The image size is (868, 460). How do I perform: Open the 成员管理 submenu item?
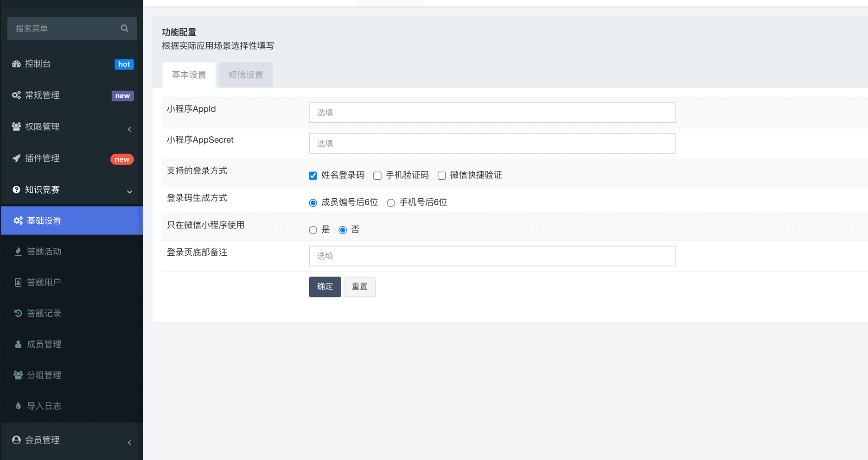point(72,344)
